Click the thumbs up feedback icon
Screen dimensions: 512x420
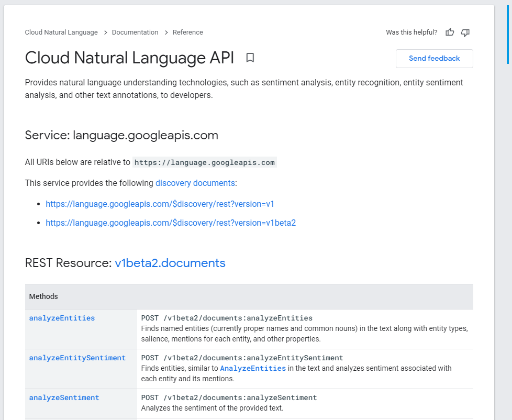pos(450,32)
